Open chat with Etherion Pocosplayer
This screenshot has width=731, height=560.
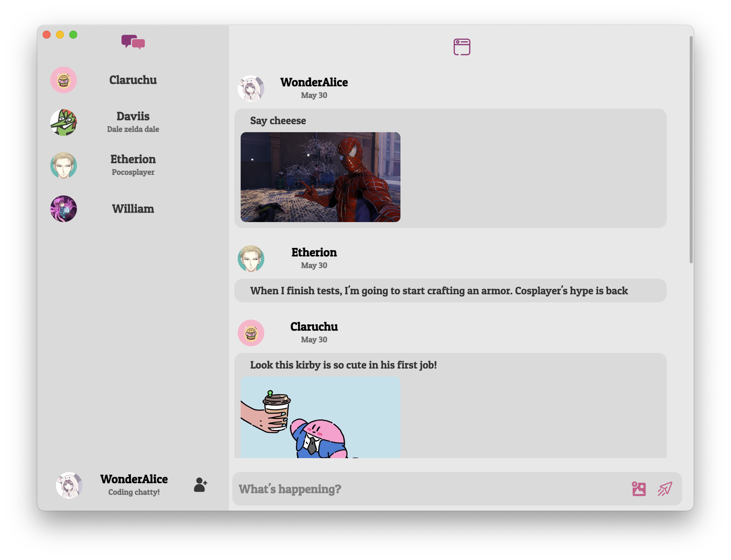pos(133,165)
